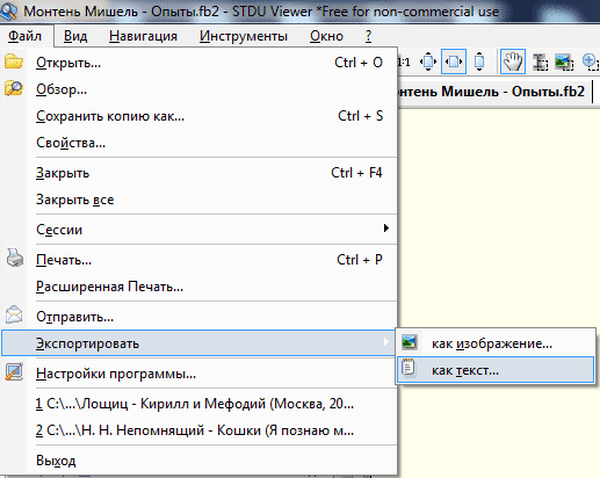Select the image selection tool
The height and width of the screenshot is (478, 600).
tap(564, 62)
